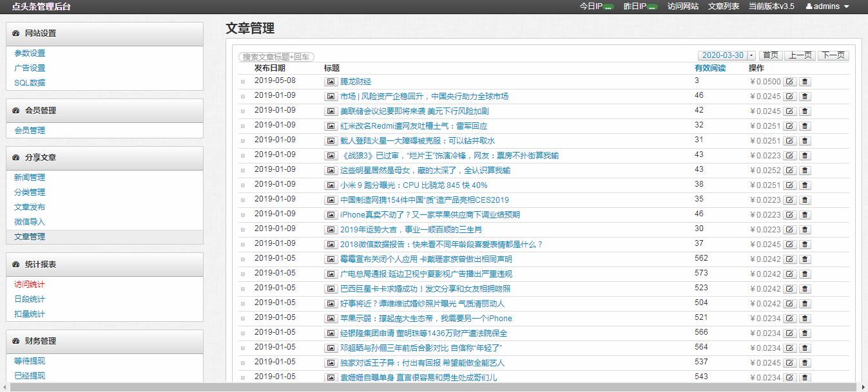Viewport: 868px width, 392px height.
Task: Click the 下一页 pagination button
Action: coord(833,56)
